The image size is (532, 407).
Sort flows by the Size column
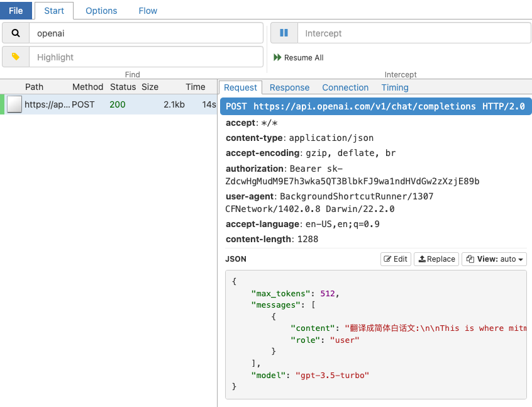pos(150,87)
